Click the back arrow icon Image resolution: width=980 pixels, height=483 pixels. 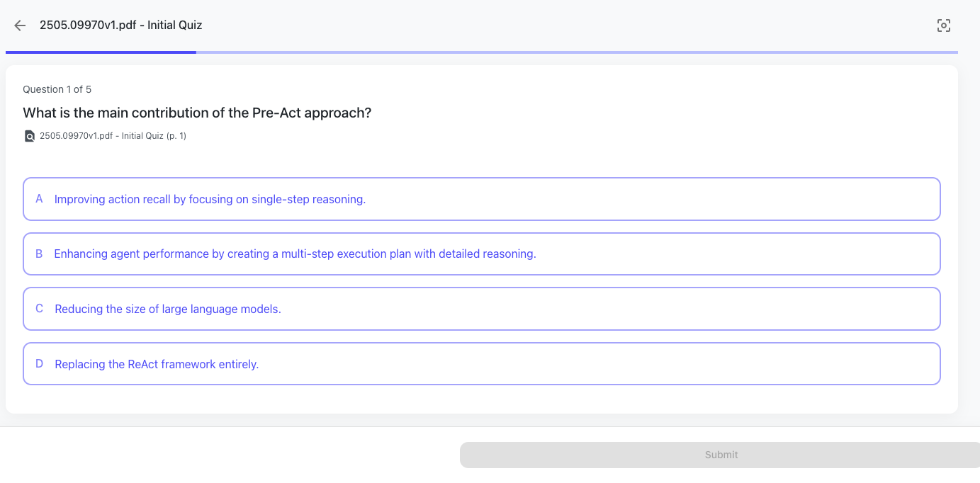click(x=20, y=25)
